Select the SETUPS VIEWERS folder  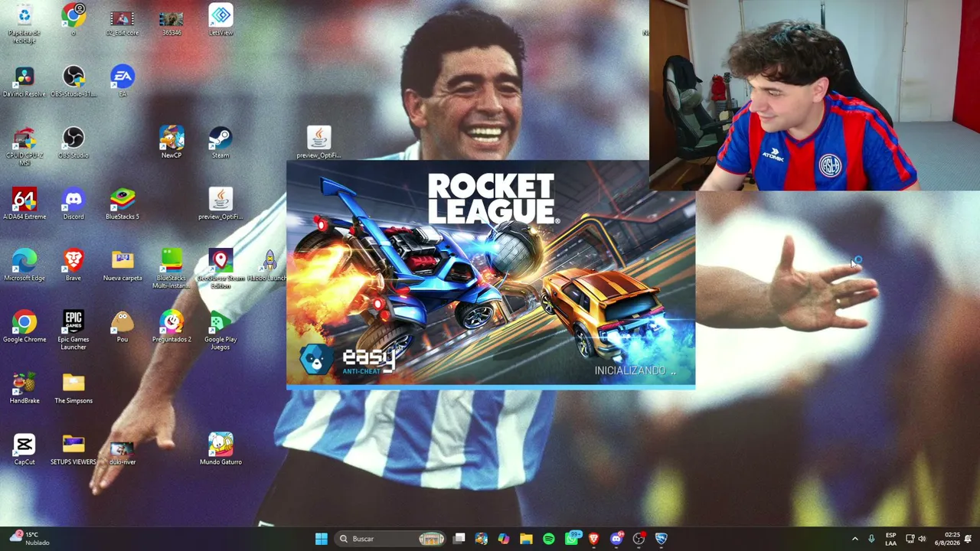(x=73, y=449)
